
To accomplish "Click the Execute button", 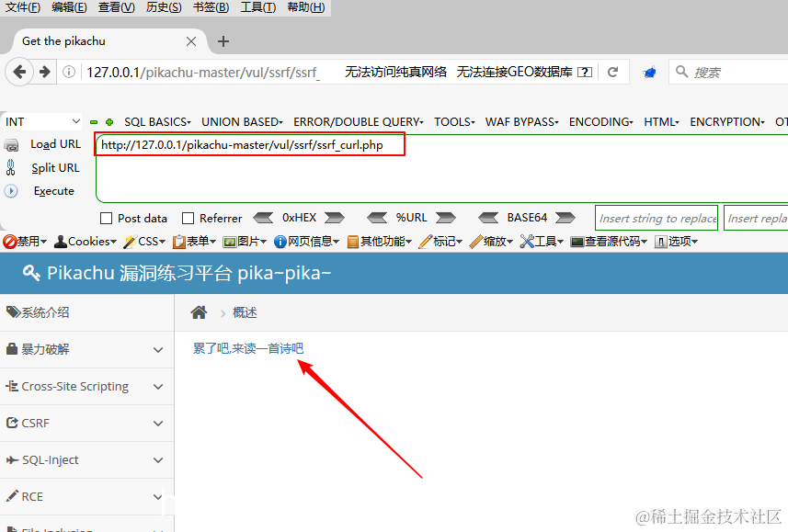I will point(53,191).
